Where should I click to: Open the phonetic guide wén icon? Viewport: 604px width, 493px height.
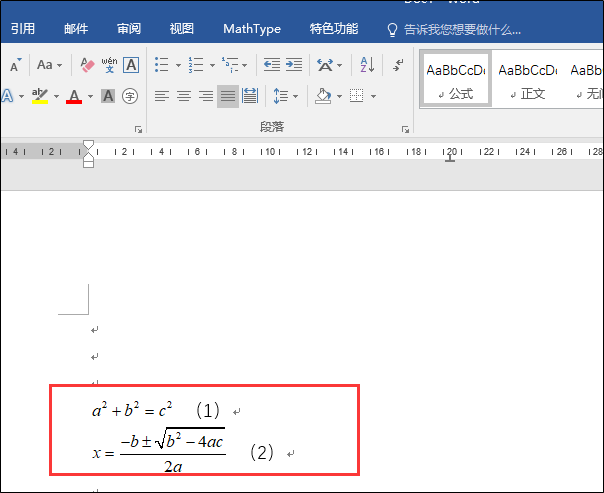[x=109, y=65]
